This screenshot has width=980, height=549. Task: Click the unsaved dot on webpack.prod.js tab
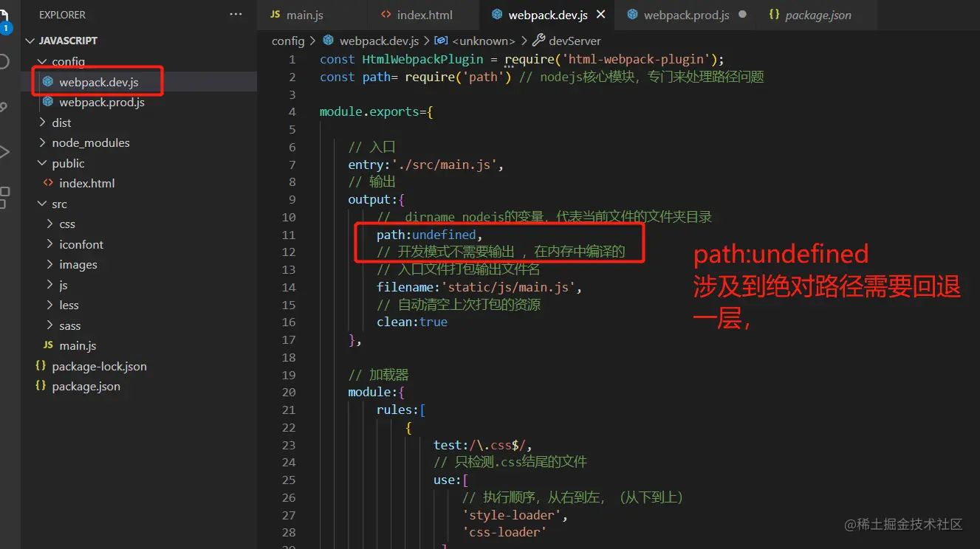click(742, 15)
